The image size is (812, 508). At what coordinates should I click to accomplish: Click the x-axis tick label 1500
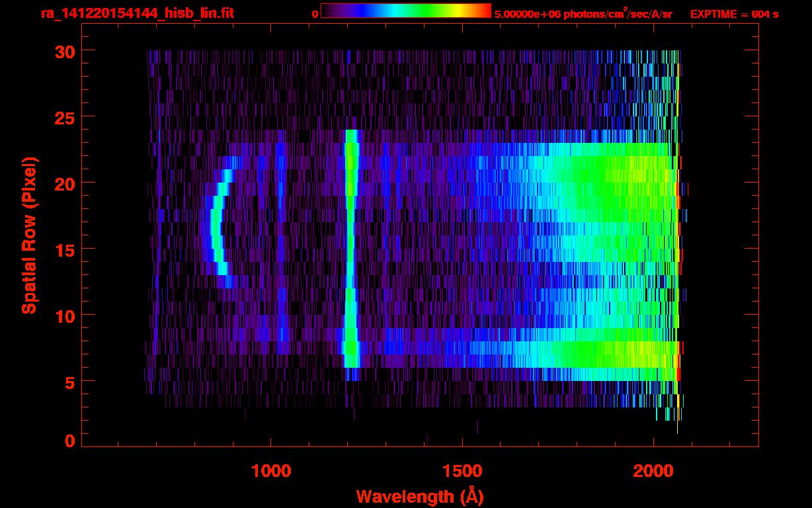[462, 472]
